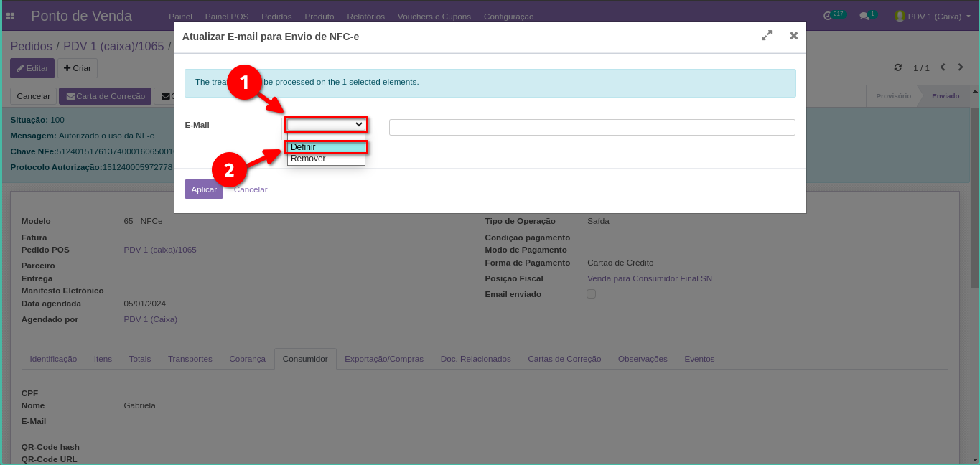Open the Relatórios menu
This screenshot has width=980, height=465.
pyautogui.click(x=365, y=17)
